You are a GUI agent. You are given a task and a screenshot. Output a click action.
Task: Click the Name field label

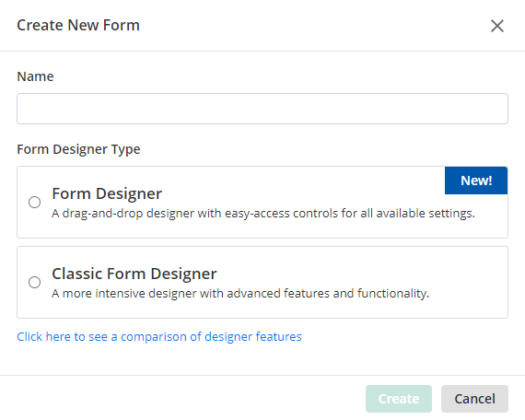(36, 76)
